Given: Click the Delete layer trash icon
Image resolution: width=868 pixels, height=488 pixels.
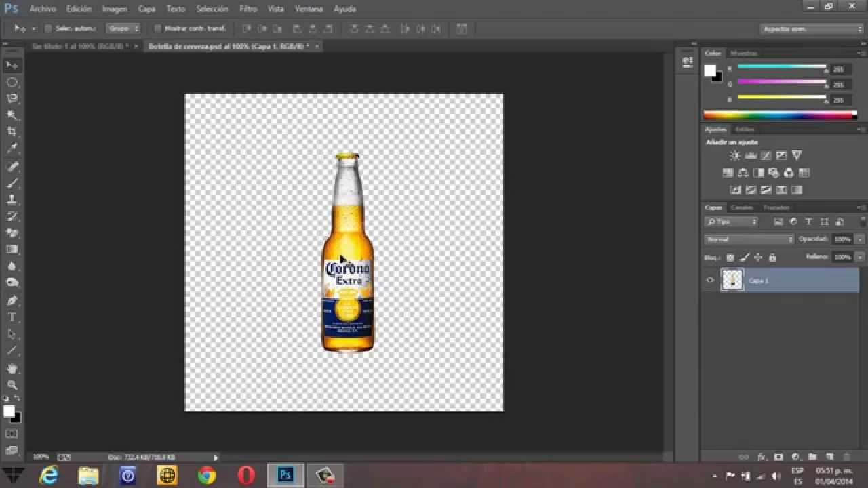Looking at the screenshot, I should [x=846, y=457].
